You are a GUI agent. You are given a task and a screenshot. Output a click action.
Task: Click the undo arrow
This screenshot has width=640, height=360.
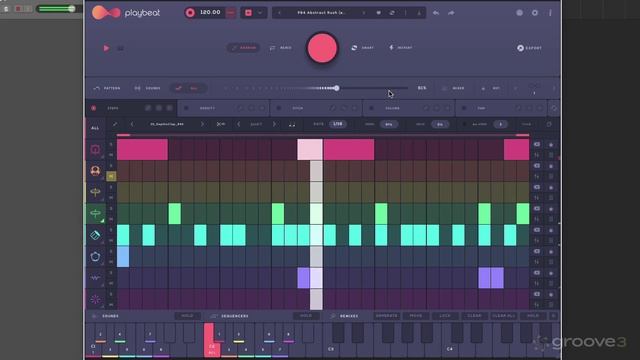tap(436, 13)
